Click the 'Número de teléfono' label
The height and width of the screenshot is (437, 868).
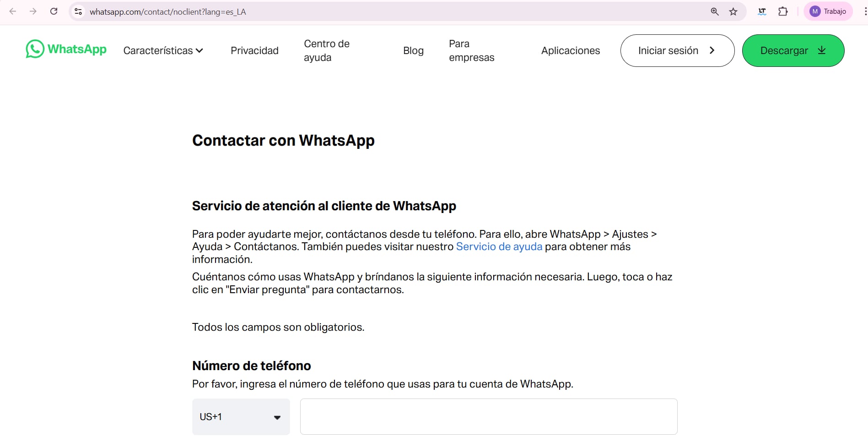coord(251,366)
